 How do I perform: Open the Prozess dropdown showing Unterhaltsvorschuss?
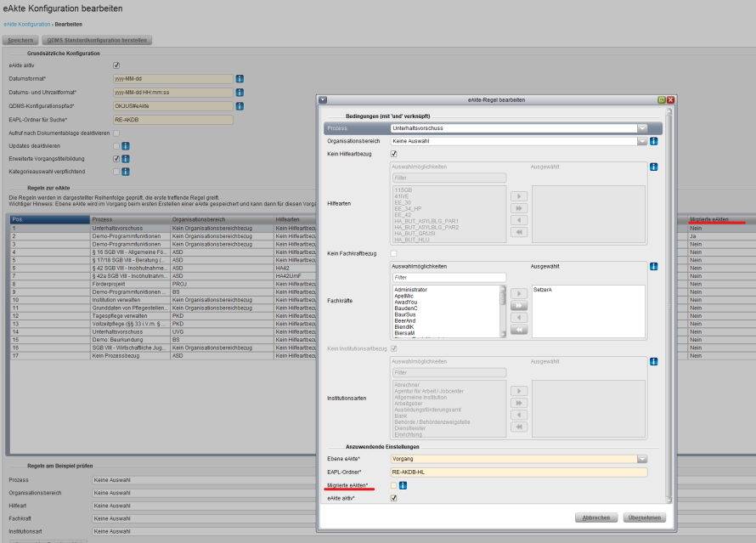(x=642, y=128)
